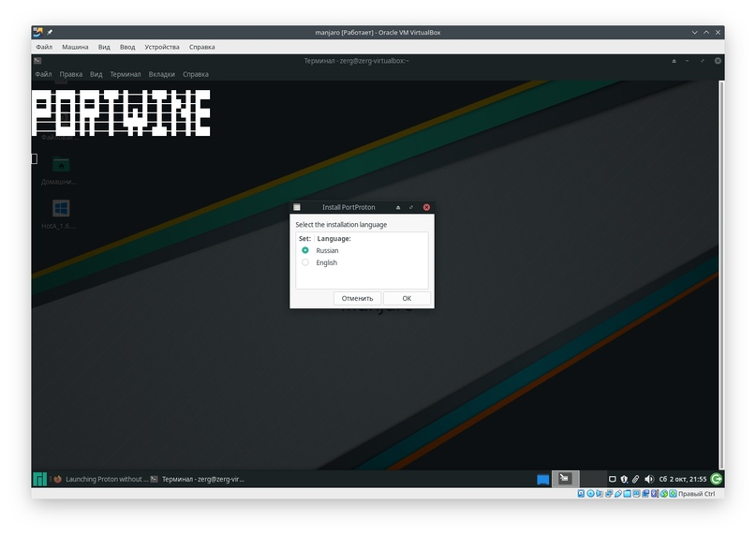Open the VirtualBox Вид menu
The height and width of the screenshot is (536, 756).
click(104, 47)
